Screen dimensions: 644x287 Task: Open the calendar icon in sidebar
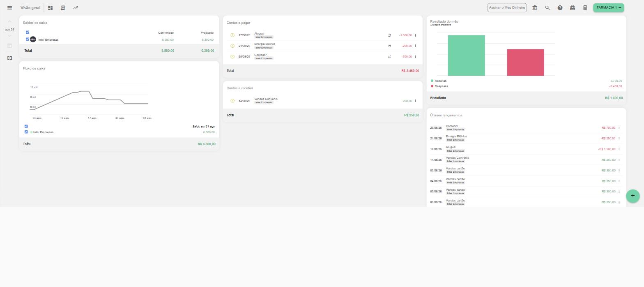point(9,46)
